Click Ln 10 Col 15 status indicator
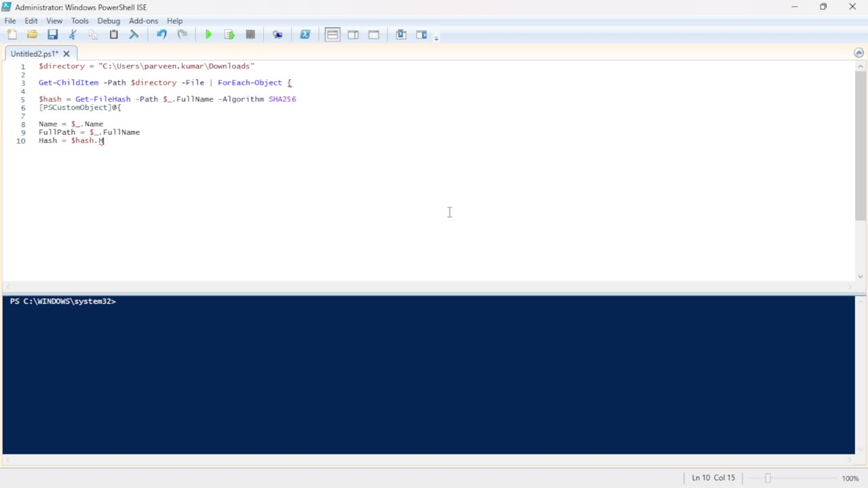The width and height of the screenshot is (868, 488). [x=713, y=478]
